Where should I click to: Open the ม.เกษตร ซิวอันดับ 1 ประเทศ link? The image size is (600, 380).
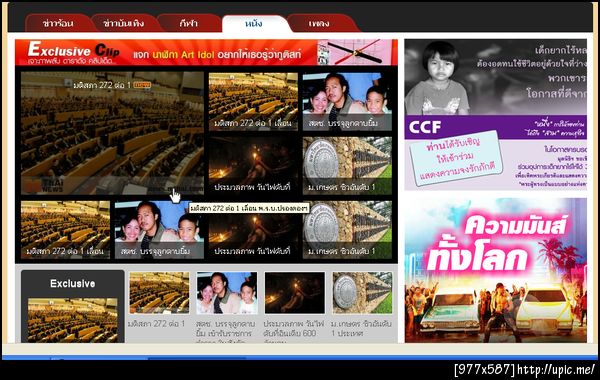[x=361, y=328]
